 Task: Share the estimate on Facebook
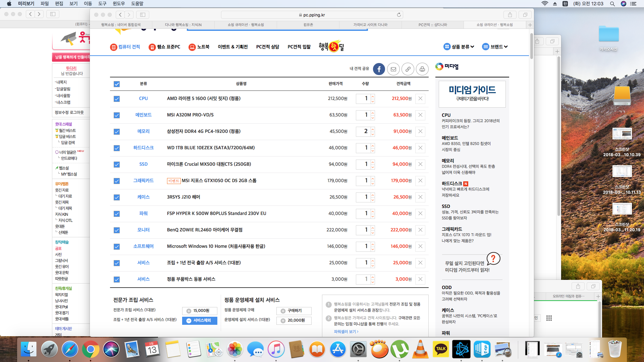(x=379, y=69)
